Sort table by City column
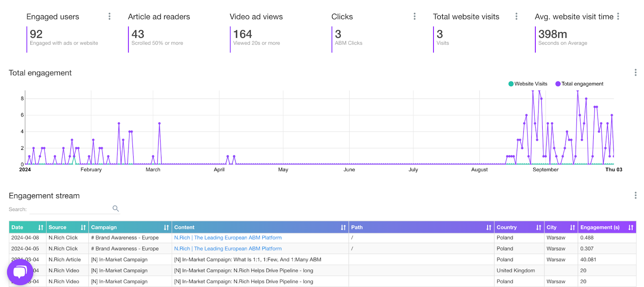This screenshot has width=644, height=287. tap(572, 227)
